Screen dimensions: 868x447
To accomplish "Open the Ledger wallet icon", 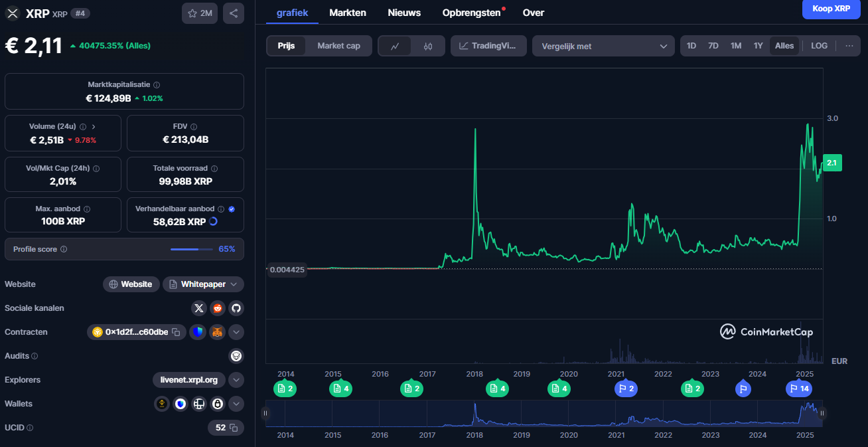I will (199, 404).
